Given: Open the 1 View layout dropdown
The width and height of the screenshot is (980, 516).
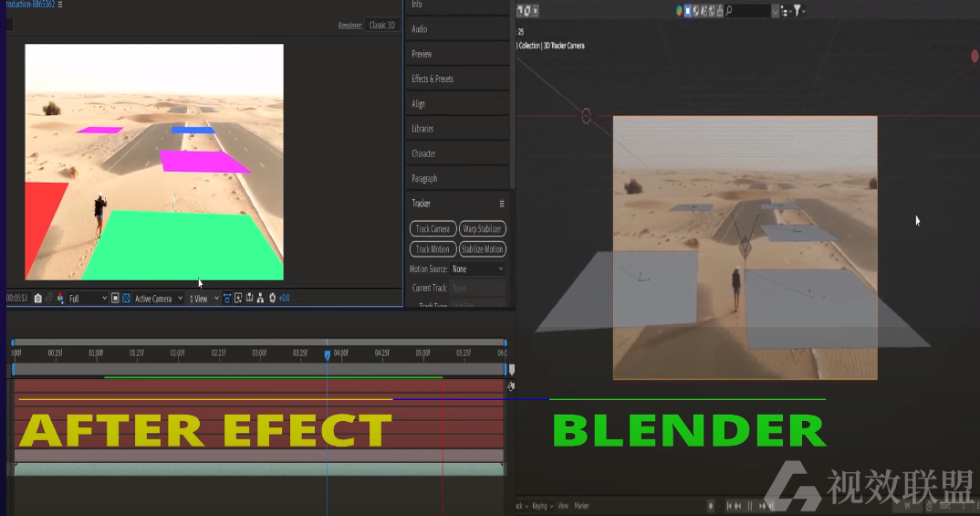Looking at the screenshot, I should click(203, 299).
